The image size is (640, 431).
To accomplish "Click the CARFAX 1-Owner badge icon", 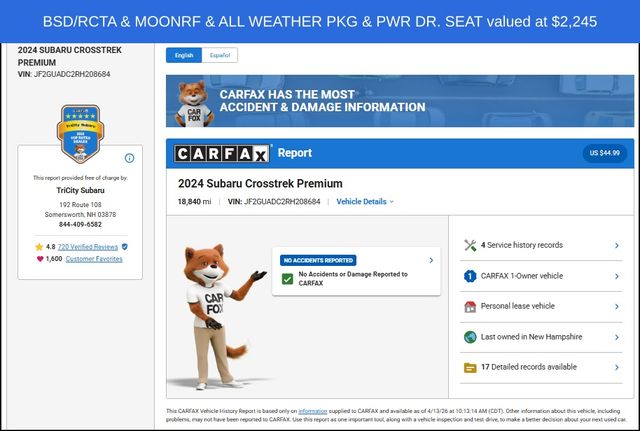I will [470, 276].
